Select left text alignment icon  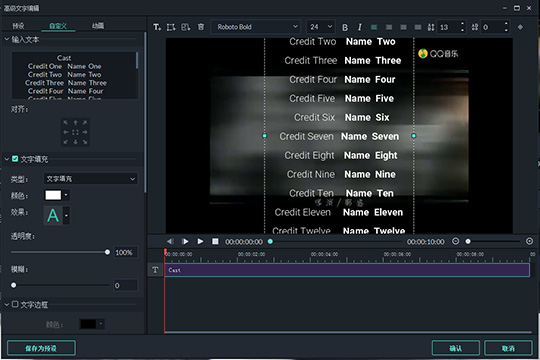click(x=374, y=27)
